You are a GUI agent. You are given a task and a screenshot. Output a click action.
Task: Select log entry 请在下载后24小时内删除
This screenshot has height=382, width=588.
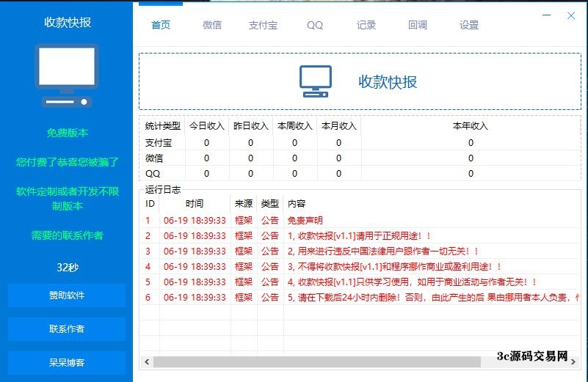(360, 298)
